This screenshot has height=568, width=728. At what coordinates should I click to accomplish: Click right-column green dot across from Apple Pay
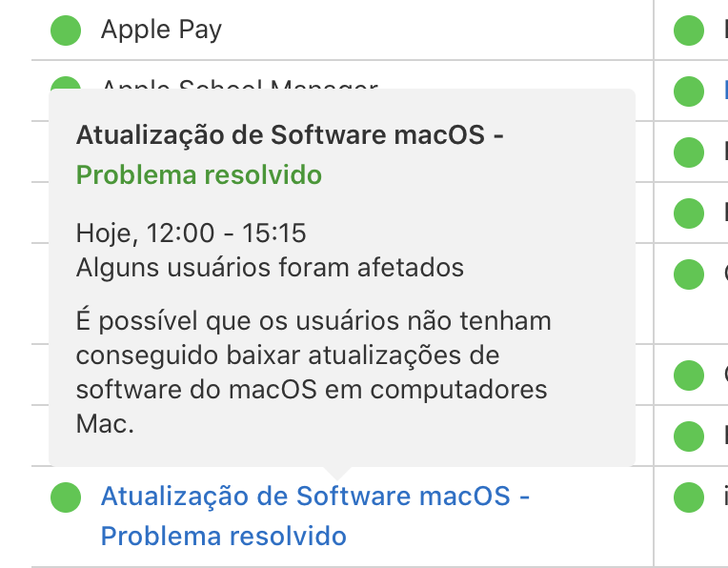(x=688, y=30)
